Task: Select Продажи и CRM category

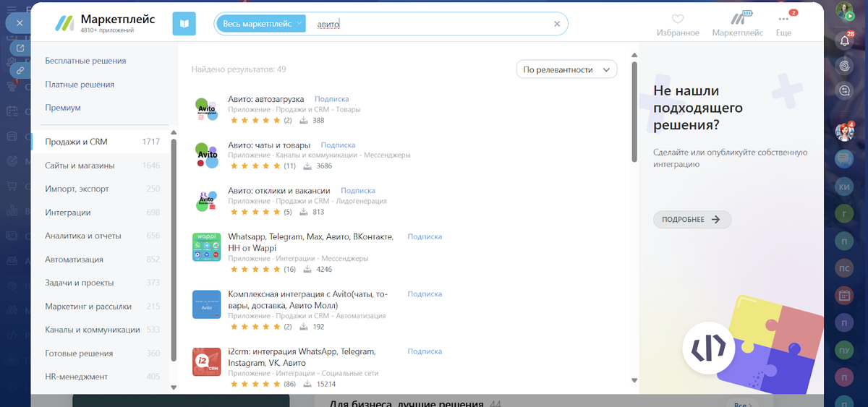Action: [101, 142]
